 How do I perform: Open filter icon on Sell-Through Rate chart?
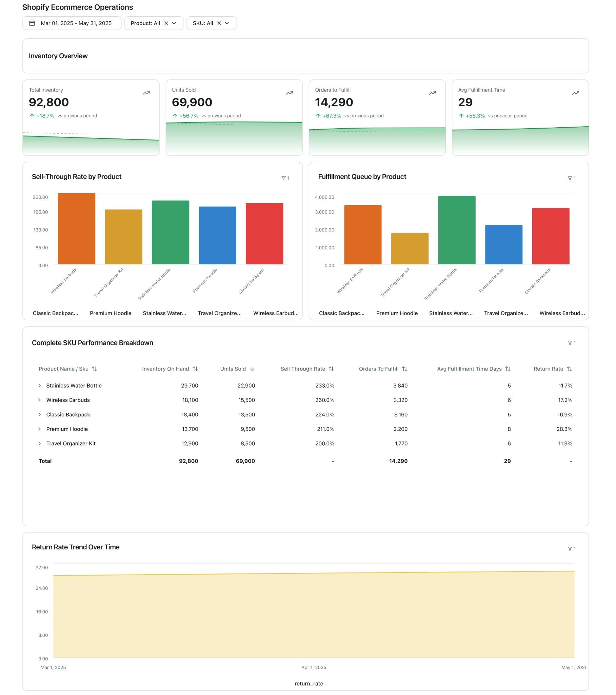tap(285, 178)
